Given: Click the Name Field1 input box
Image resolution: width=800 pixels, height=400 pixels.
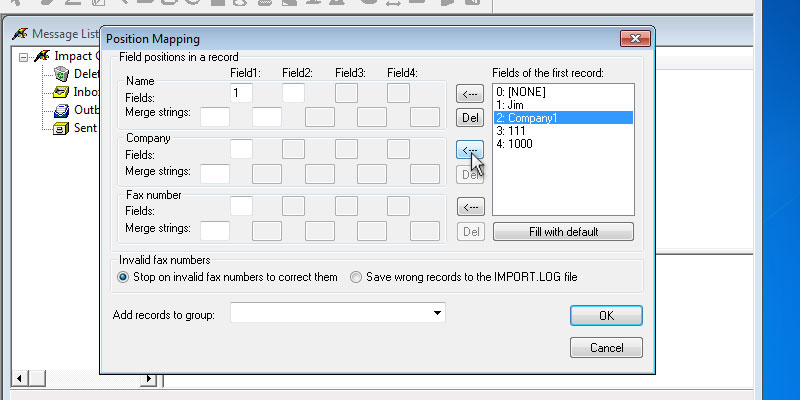Looking at the screenshot, I should point(241,93).
